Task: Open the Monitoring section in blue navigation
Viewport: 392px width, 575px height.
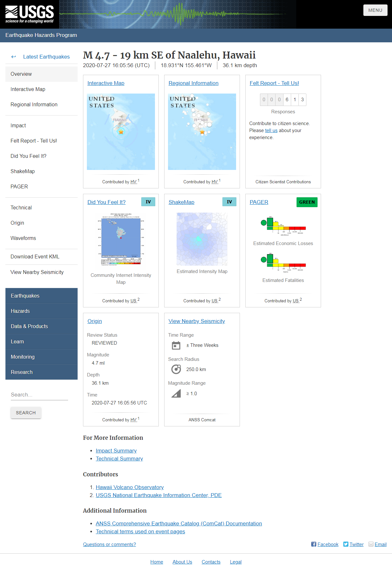Action: point(23,357)
